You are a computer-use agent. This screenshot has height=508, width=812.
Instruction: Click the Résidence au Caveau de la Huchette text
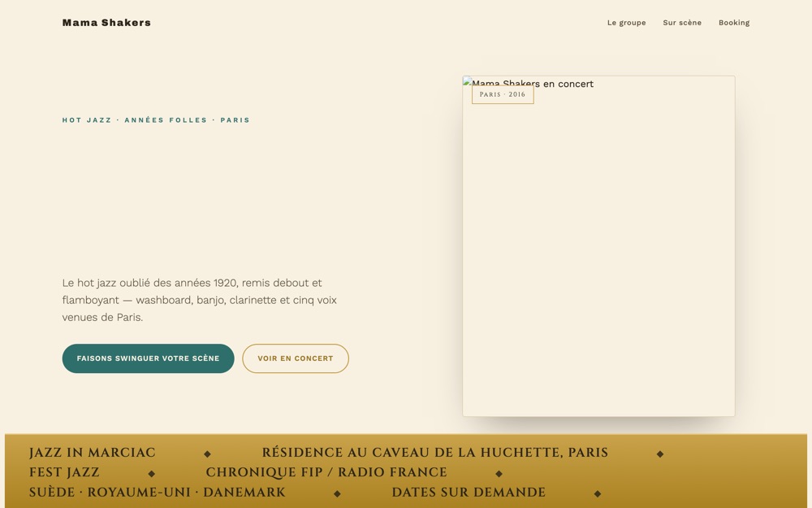pos(435,453)
